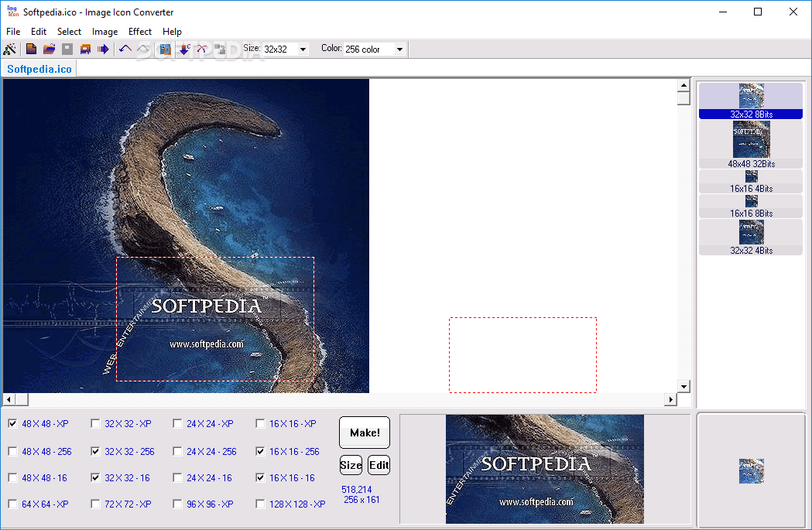Select the 48x48 32Bits icon thumbnail
812x530 pixels.
click(751, 145)
